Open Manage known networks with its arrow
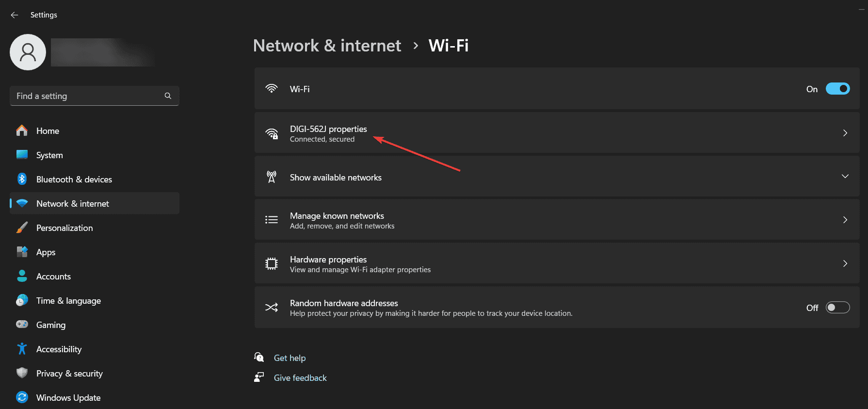868x409 pixels. click(x=845, y=219)
